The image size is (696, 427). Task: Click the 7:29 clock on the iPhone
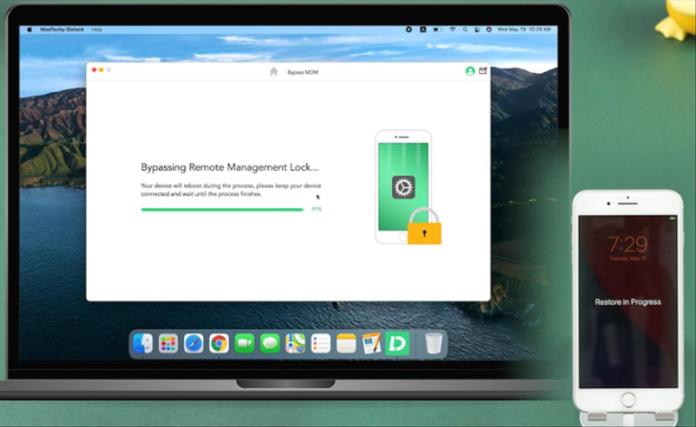click(628, 244)
